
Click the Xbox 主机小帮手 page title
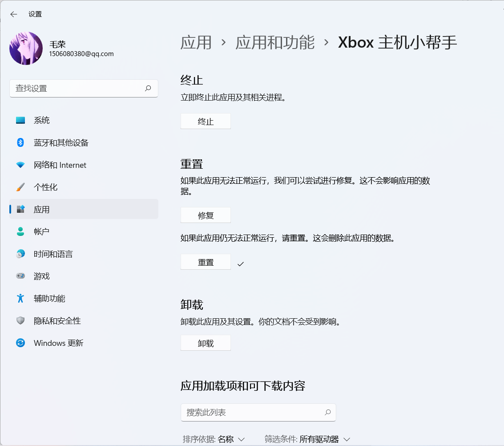[x=398, y=42]
